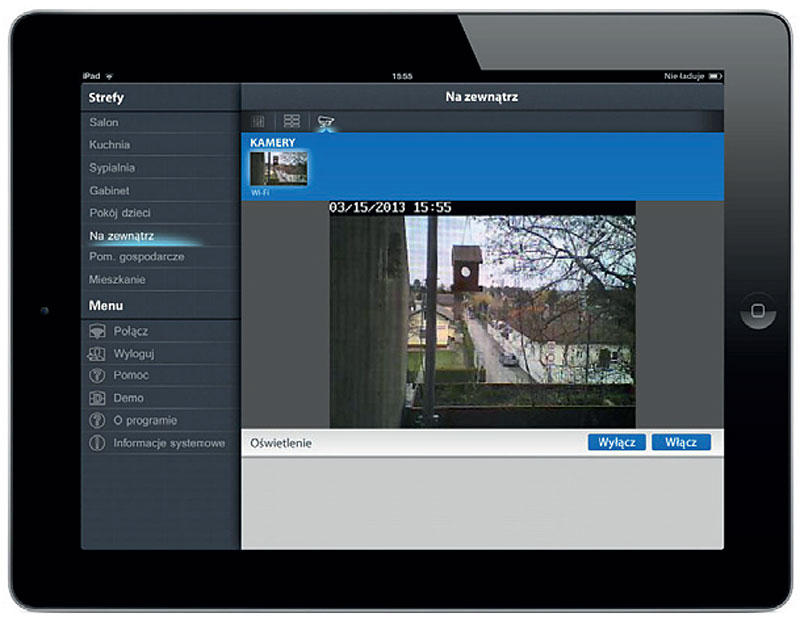Turn on lighting with Włącz button
The width and height of the screenshot is (800, 617).
point(681,442)
